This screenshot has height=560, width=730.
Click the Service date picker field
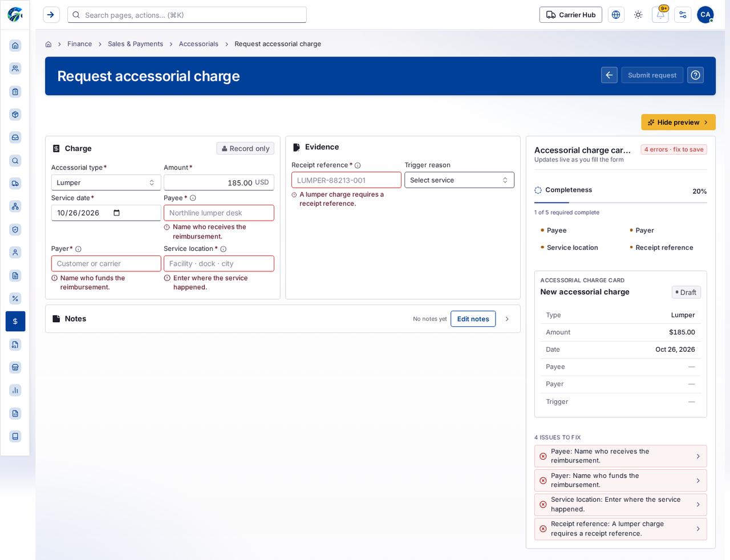[x=106, y=213]
